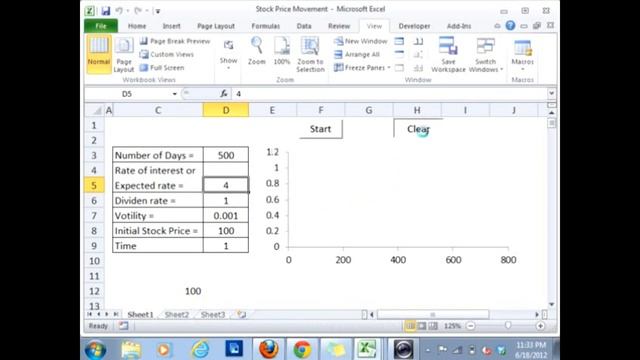
Task: Open the Switch Windows dropdown
Action: 486,54
